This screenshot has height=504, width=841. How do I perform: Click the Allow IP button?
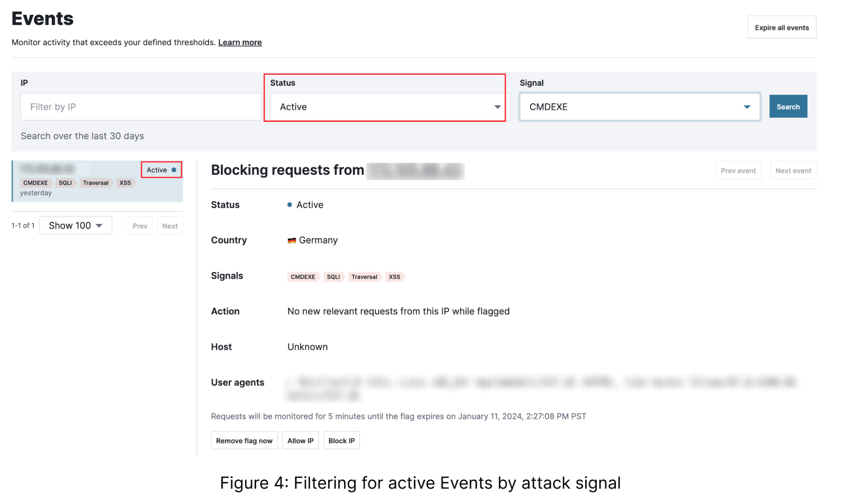[x=300, y=440]
